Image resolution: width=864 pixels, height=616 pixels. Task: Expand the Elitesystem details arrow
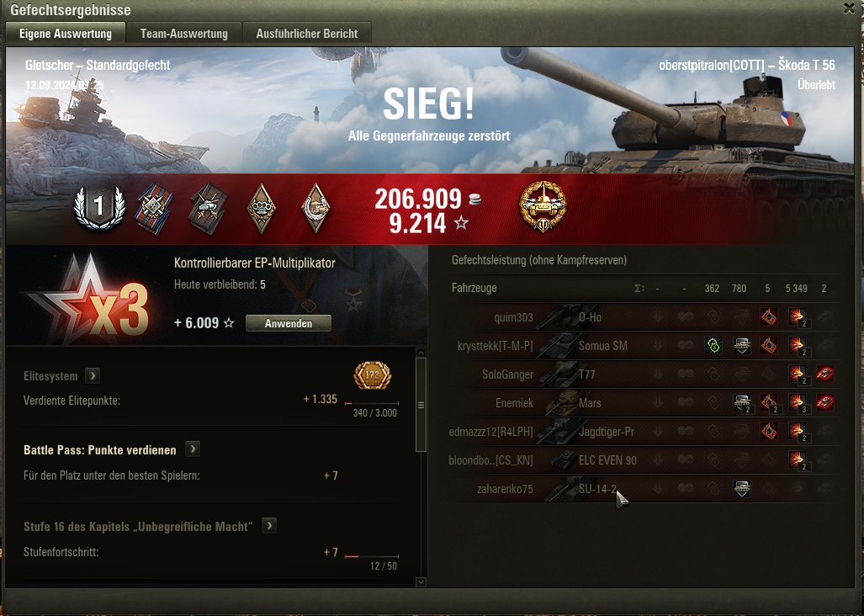pos(93,376)
